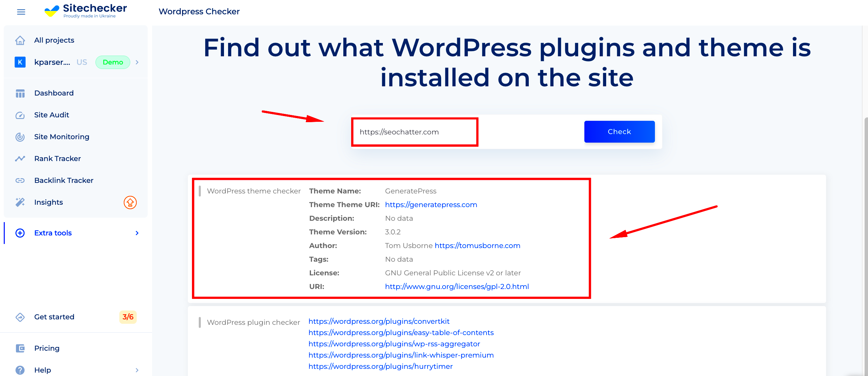Click the orange upgrade icon beside Insights
The width and height of the screenshot is (868, 376).
coord(130,202)
